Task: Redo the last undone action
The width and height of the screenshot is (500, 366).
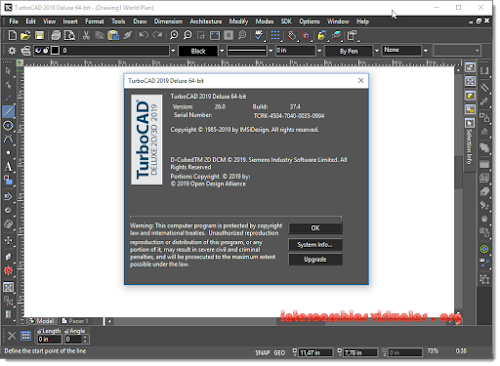Action: pos(157,35)
